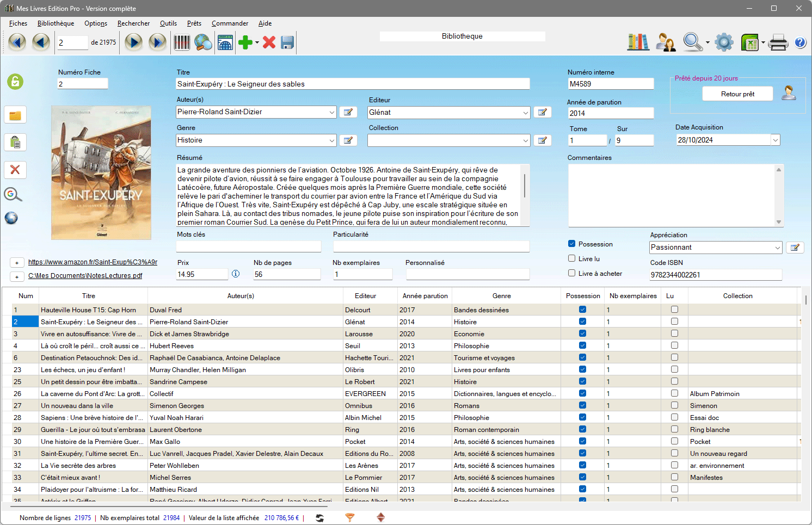Expand the add-book dropdown arrow
Screen dimensions: 812x525
(x=257, y=42)
